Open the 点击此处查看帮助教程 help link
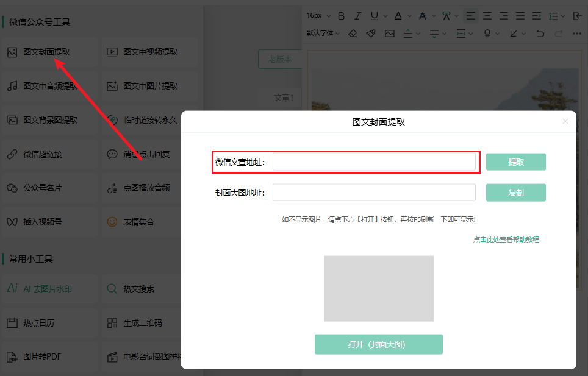 coord(506,239)
